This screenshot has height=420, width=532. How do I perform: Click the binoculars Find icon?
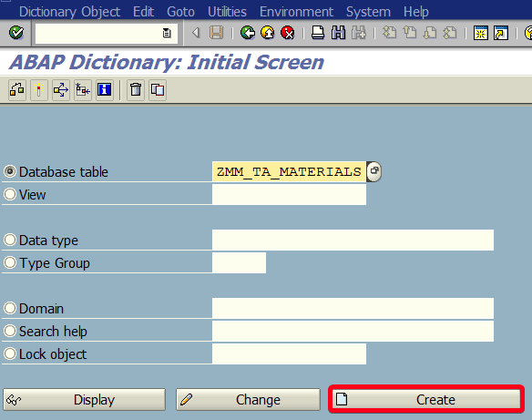coord(338,33)
